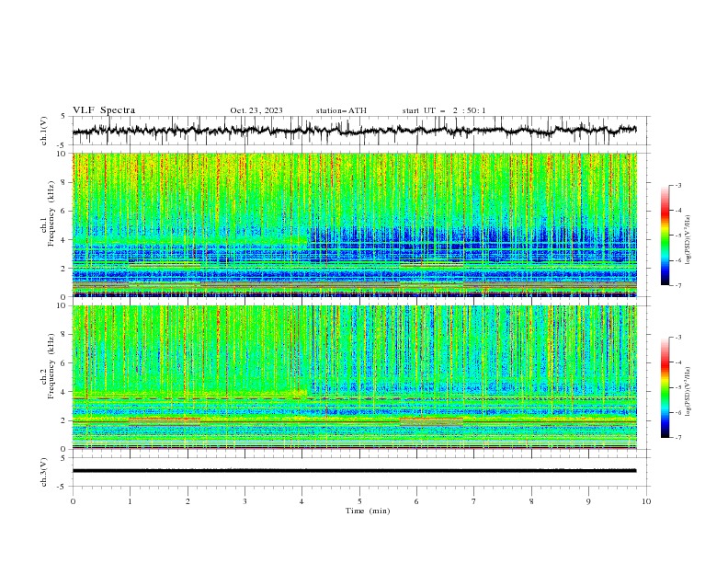Click the ch.3(V) flat waveform trace
The image size is (728, 563).
point(354,471)
